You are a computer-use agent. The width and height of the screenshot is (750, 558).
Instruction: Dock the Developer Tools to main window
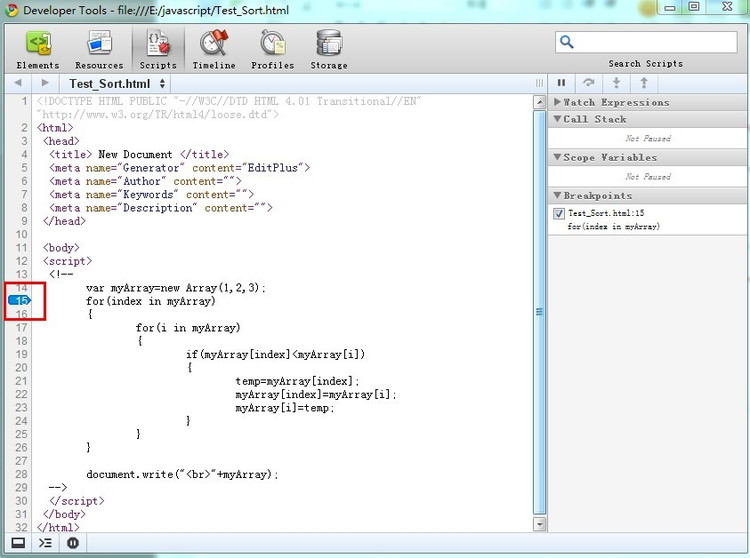coord(18,543)
